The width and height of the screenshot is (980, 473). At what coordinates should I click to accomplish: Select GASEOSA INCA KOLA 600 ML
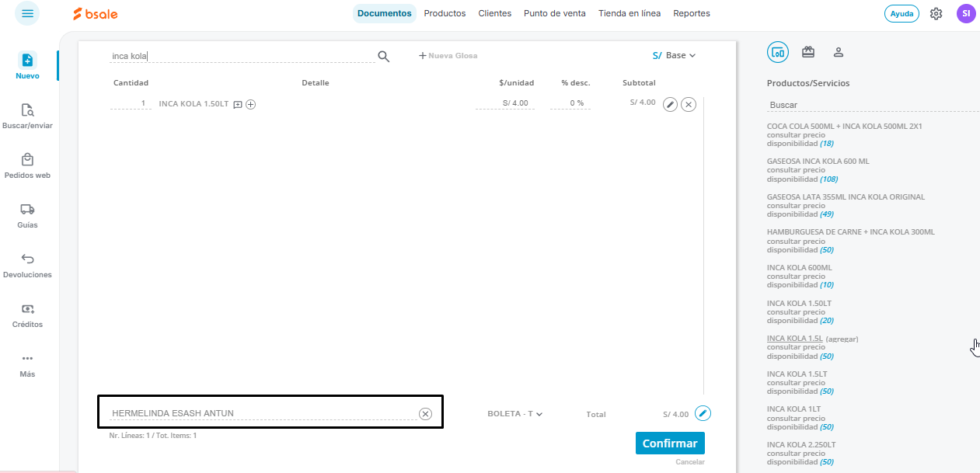[818, 162]
